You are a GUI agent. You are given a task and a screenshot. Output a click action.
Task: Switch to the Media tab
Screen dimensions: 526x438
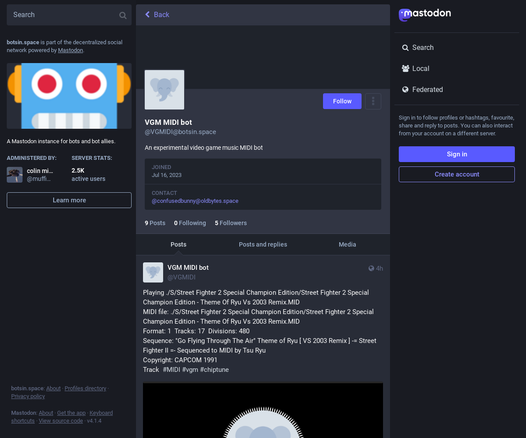pyautogui.click(x=347, y=244)
